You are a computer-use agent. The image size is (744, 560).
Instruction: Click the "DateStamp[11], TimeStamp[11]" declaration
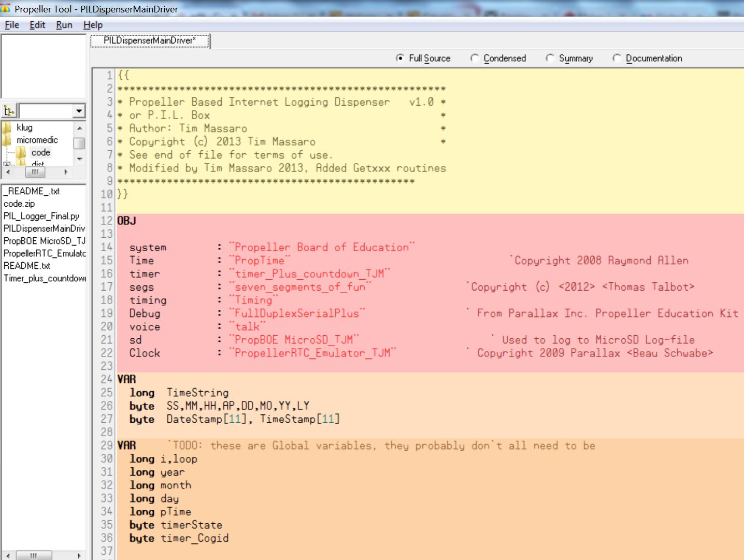253,419
